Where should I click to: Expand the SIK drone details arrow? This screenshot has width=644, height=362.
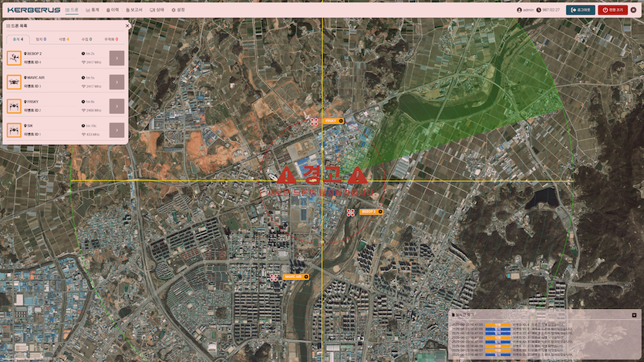(x=116, y=130)
